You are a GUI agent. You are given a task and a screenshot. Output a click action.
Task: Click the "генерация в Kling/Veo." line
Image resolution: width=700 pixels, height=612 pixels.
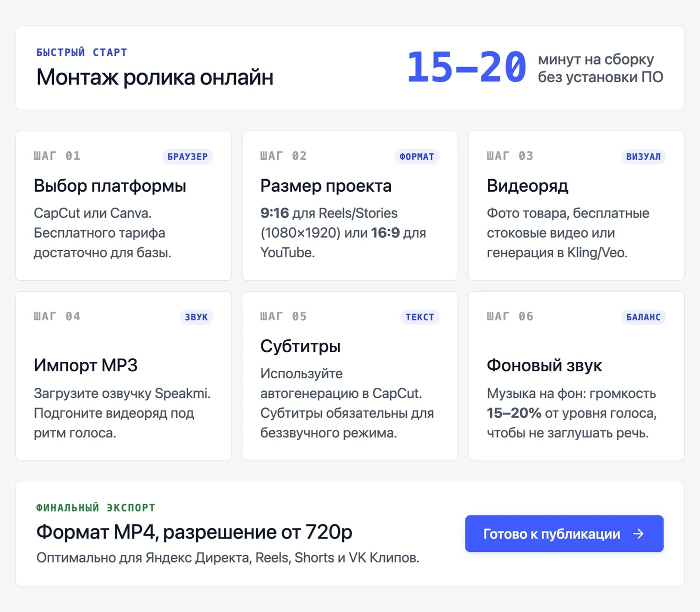[x=557, y=253]
